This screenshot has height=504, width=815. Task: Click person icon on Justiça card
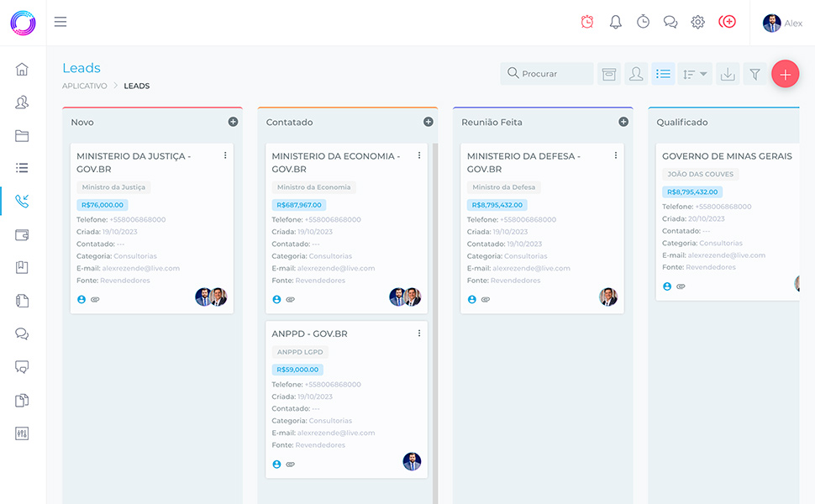pos(81,299)
